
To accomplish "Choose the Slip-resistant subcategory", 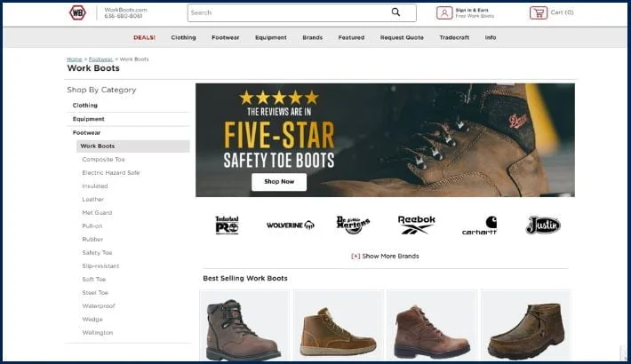I will 100,266.
